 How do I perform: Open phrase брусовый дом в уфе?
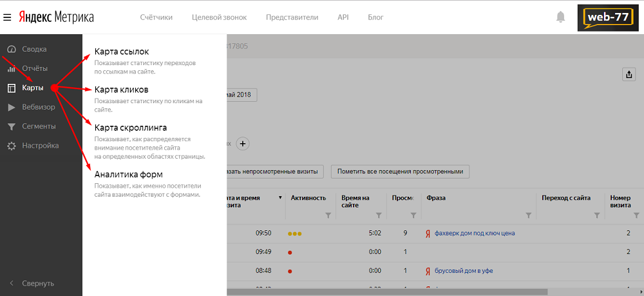tap(464, 271)
